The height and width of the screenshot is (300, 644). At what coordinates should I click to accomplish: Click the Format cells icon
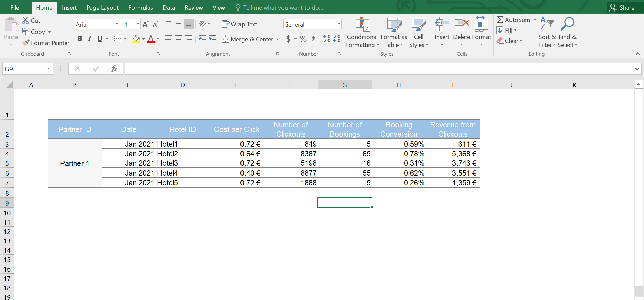481,24
